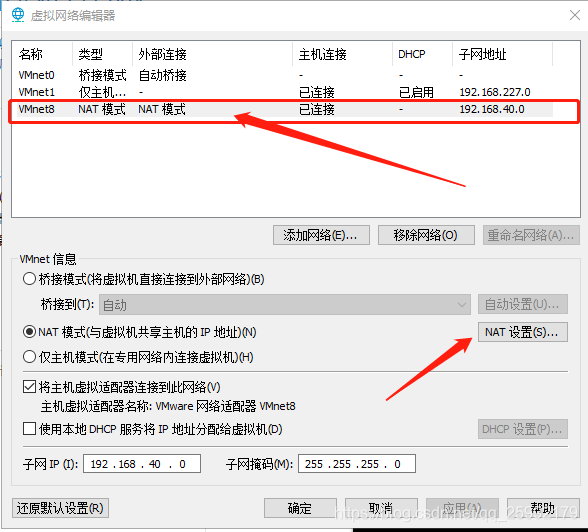The width and height of the screenshot is (588, 532).
Task: Select the 仅主机模式 radio button
Action: pos(29,357)
